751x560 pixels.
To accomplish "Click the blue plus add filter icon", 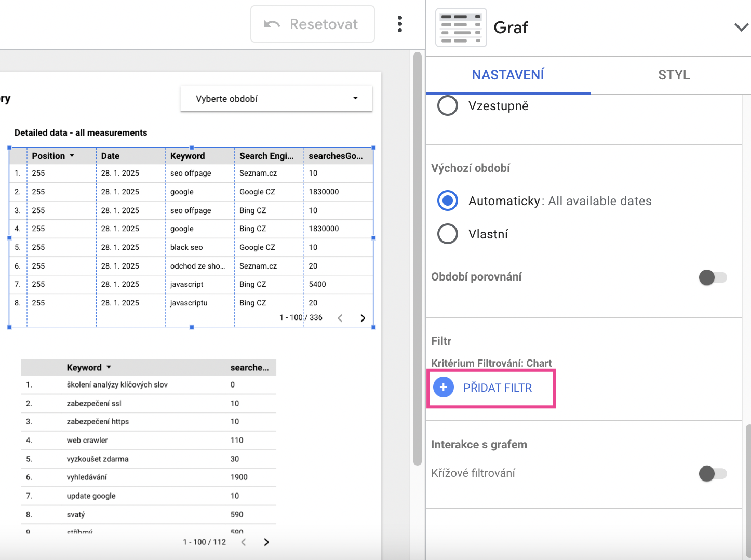I will click(x=444, y=388).
